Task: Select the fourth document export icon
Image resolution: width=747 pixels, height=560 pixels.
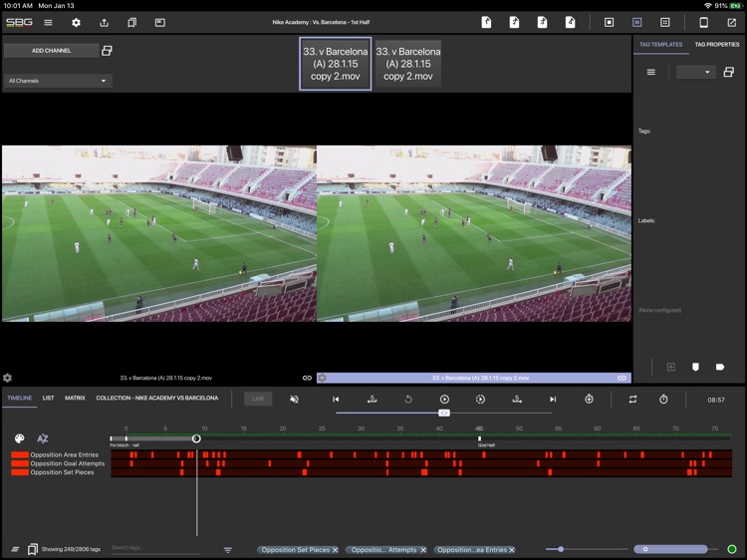Action: pyautogui.click(x=571, y=22)
